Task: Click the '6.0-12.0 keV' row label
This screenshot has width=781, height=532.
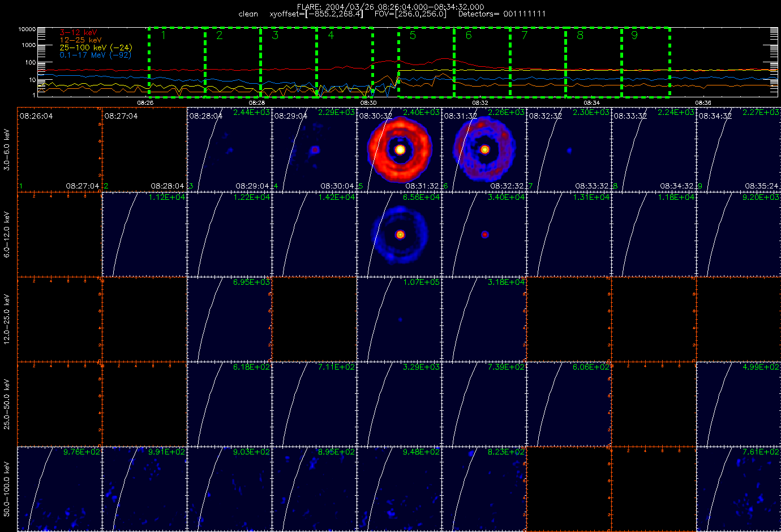Action: tap(7, 234)
